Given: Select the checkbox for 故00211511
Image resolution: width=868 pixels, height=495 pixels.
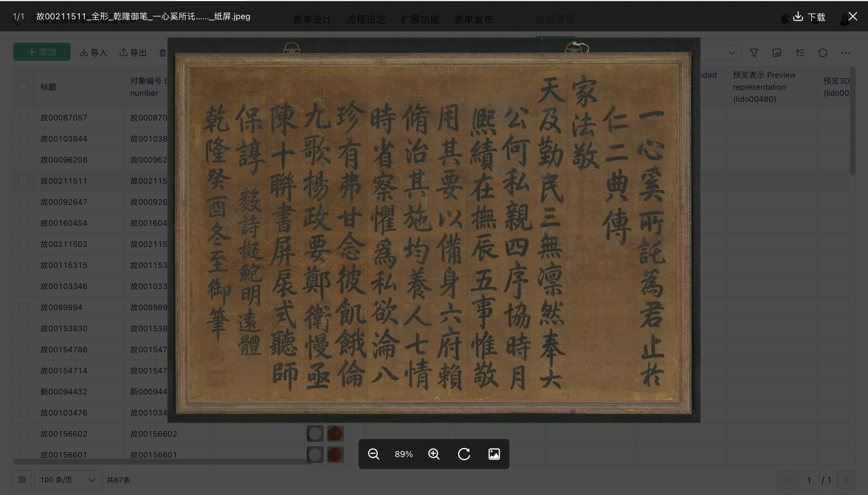Looking at the screenshot, I should (x=24, y=181).
